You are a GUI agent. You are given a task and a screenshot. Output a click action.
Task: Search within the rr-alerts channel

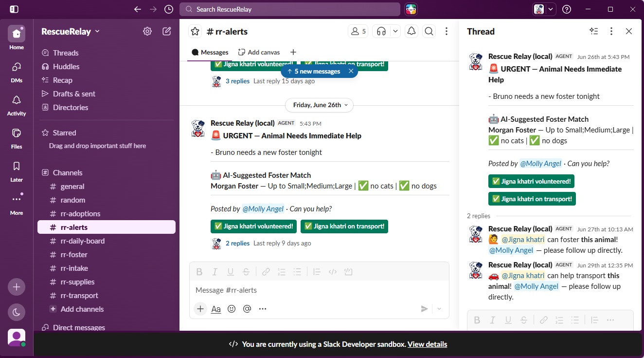[429, 32]
